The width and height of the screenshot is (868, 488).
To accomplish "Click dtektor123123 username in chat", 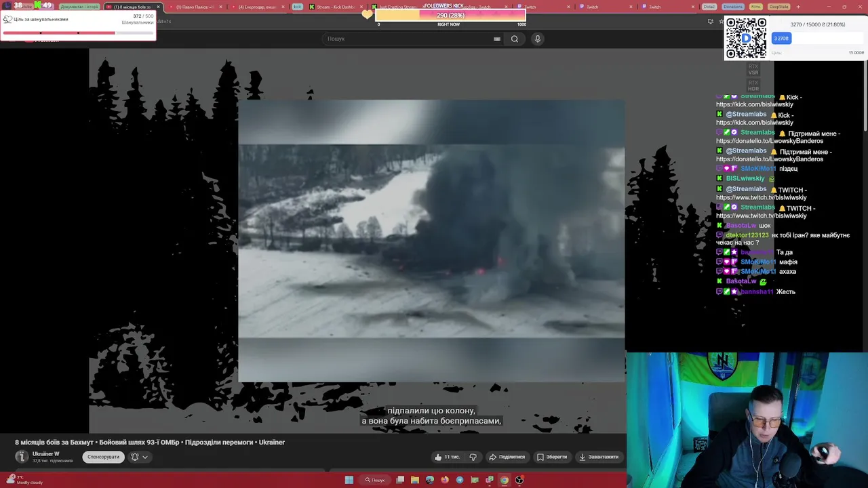I will [747, 235].
